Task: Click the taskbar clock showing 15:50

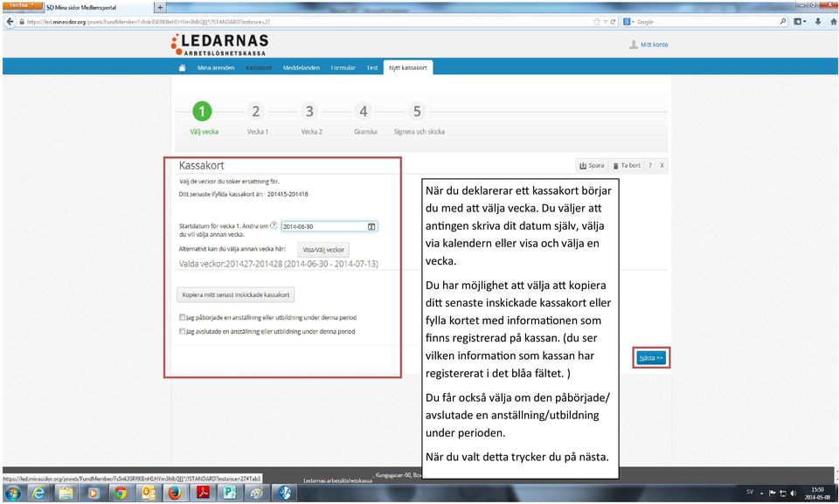Action: 817,493
